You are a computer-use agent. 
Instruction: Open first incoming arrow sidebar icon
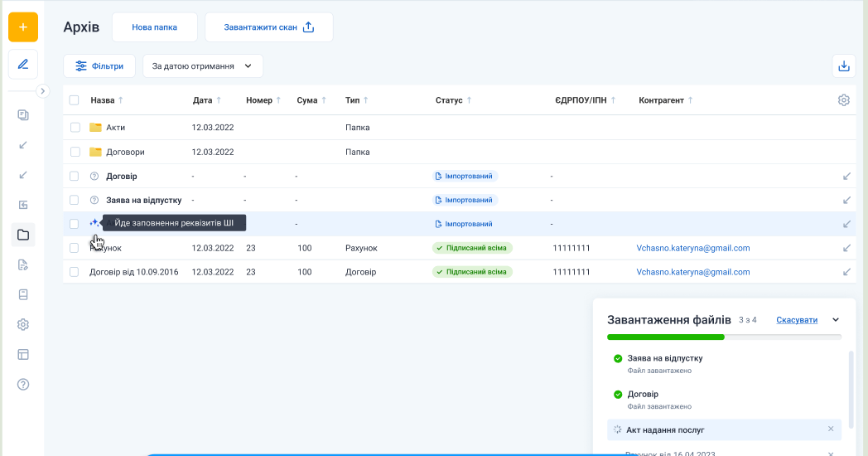click(23, 145)
